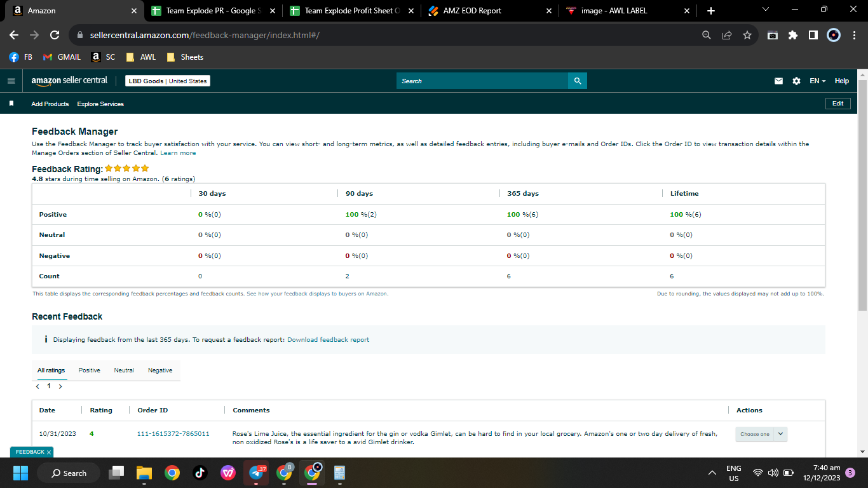868x488 pixels.
Task: Open the Seller Central messages envelope icon
Action: (778, 81)
